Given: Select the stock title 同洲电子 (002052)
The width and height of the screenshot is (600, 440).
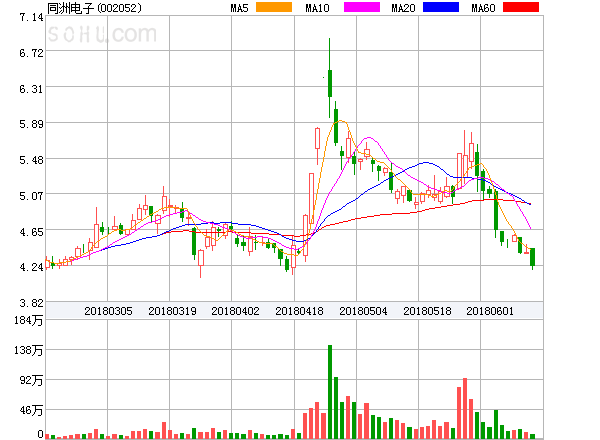Looking at the screenshot, I should (x=94, y=8).
